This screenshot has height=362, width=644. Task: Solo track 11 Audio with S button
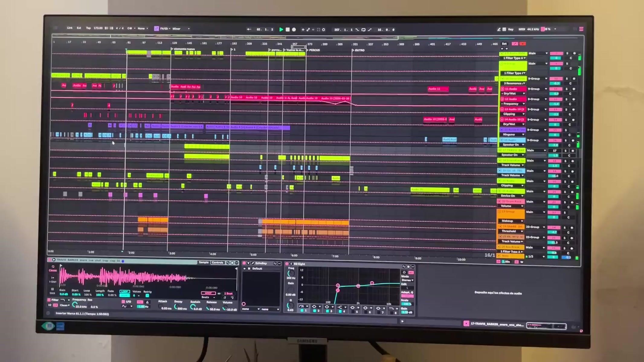[566, 89]
